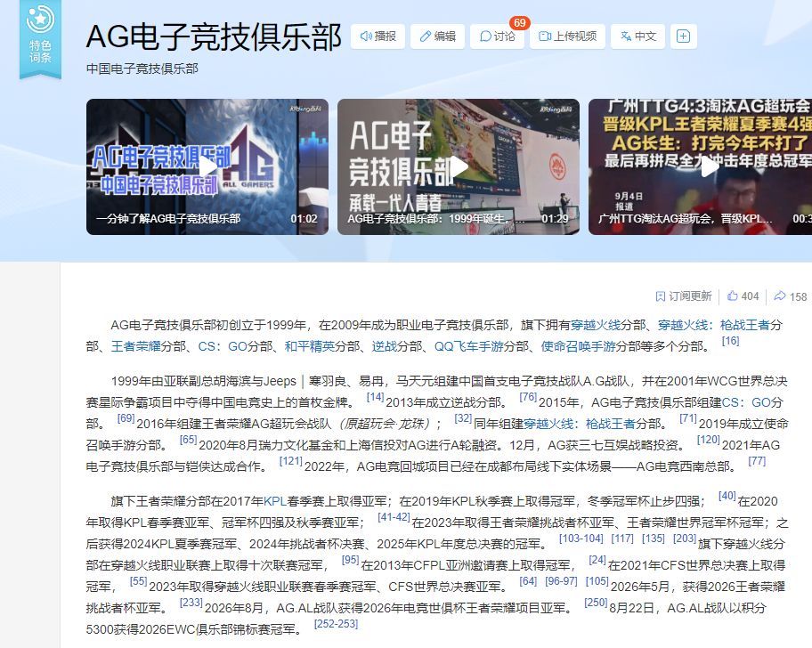Click reference citation [41-42]
Screen dimensions: 812x648
(394, 517)
